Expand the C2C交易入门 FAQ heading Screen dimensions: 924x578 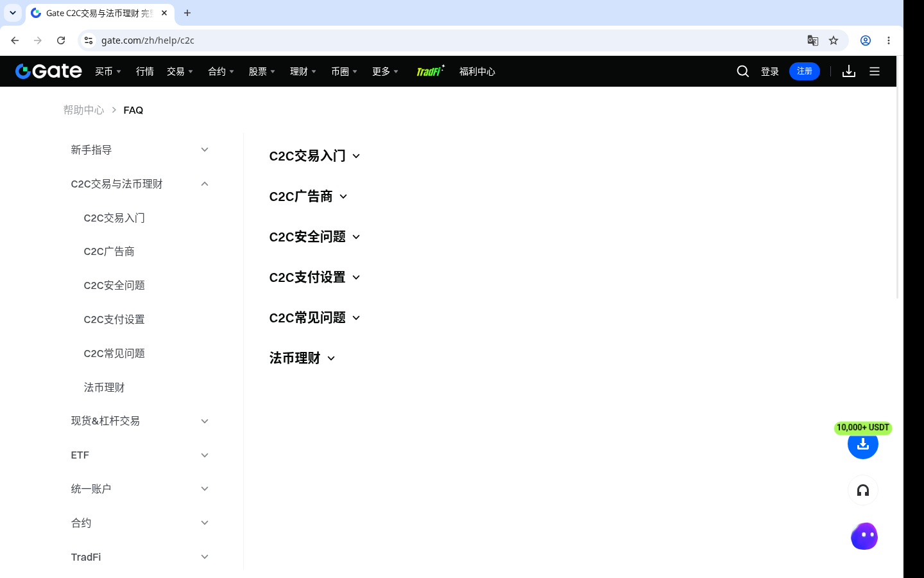(x=314, y=156)
